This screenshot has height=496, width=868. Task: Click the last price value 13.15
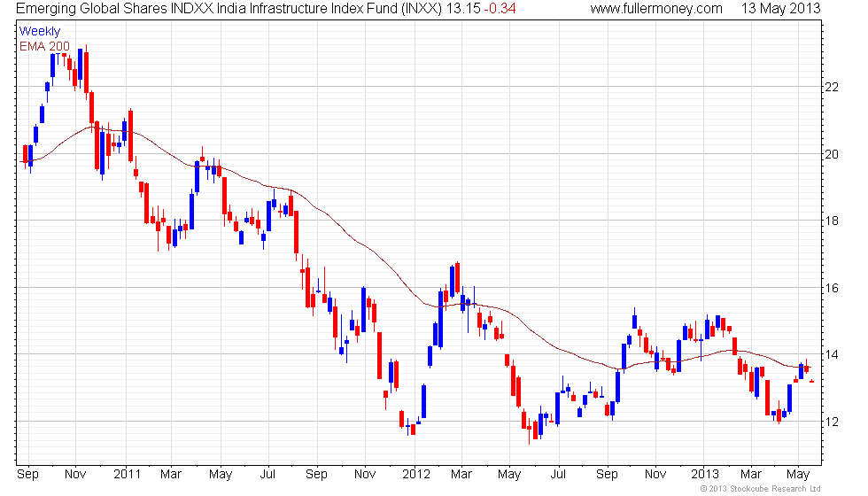(463, 9)
